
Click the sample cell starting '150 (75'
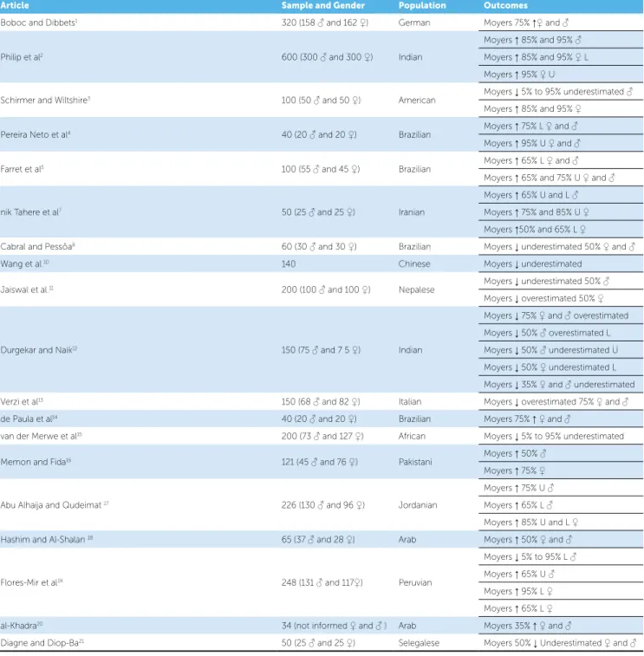coord(321,350)
